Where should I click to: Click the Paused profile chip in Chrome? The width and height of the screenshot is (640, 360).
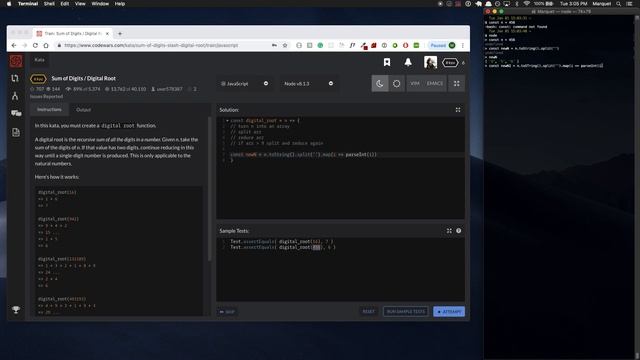[443, 45]
